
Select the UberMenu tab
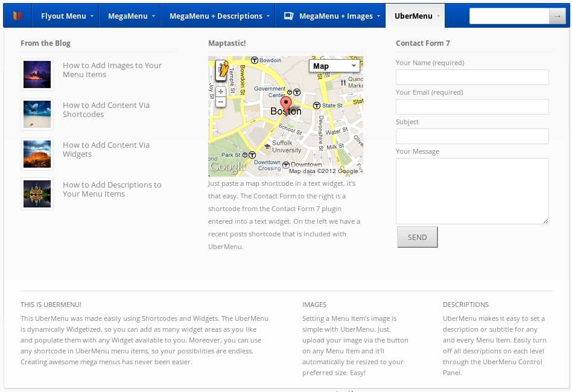(415, 16)
